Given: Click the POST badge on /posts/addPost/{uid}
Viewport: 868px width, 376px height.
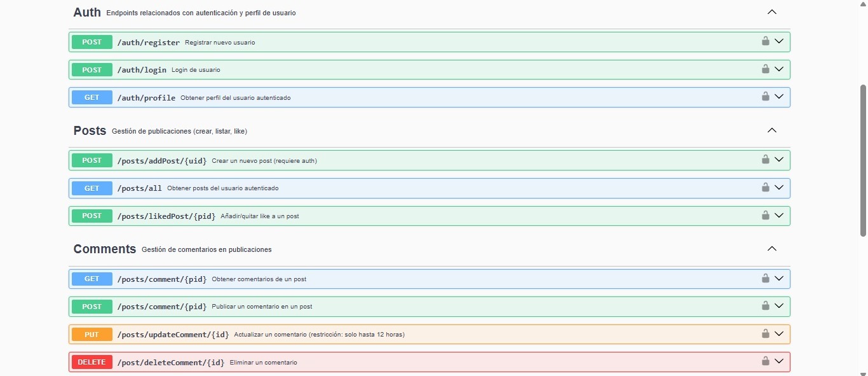Looking at the screenshot, I should click(92, 160).
